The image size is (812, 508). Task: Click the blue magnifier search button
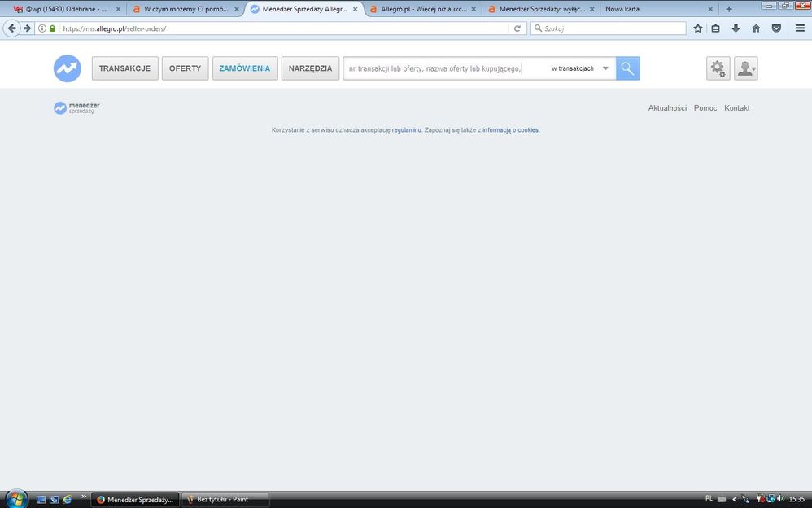pos(627,68)
